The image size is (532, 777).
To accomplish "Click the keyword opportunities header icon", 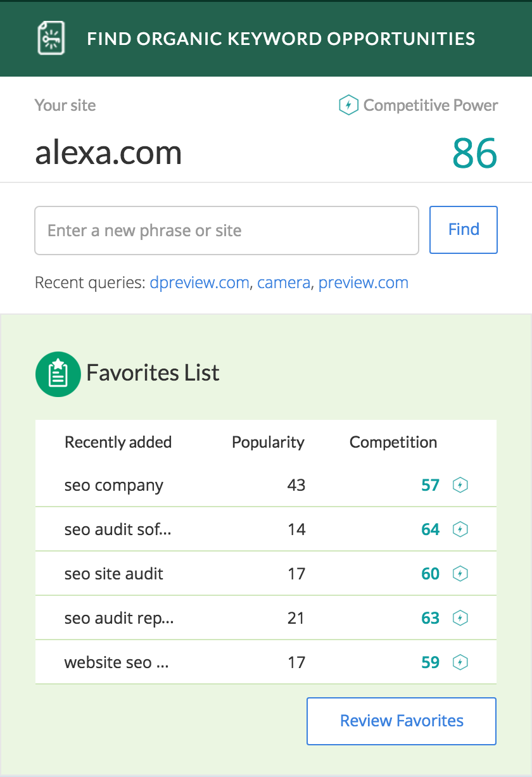I will coord(51,38).
